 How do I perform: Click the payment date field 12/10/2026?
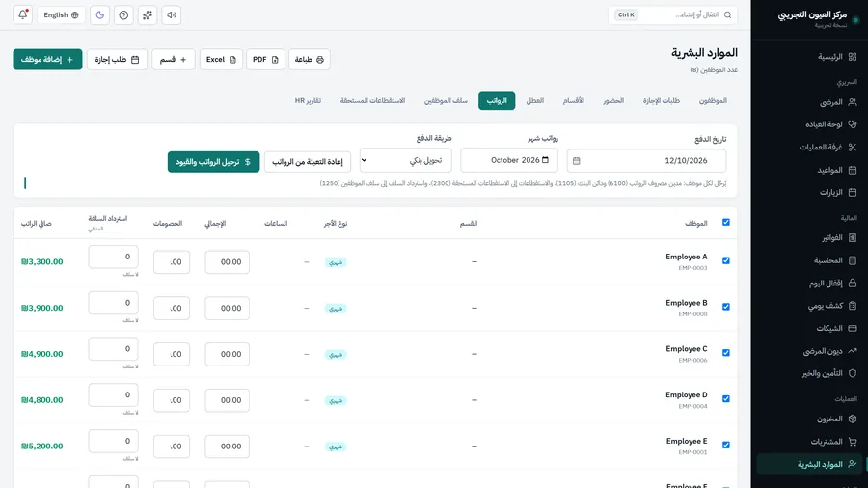[646, 160]
